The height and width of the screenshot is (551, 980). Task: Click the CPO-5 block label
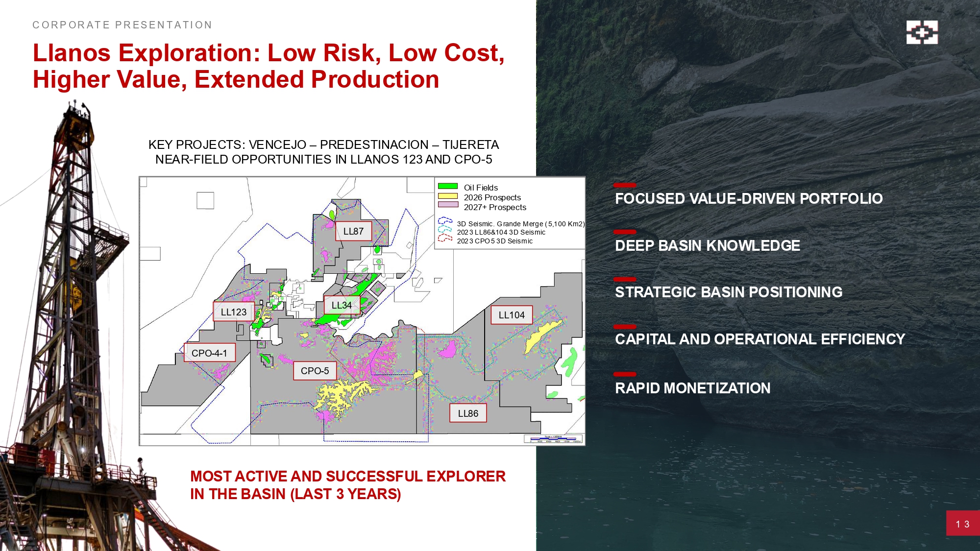(315, 371)
